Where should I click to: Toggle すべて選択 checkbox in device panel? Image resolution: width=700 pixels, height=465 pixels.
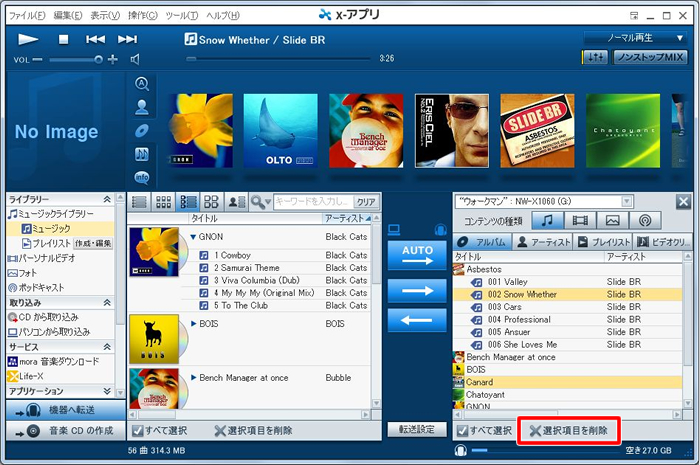[x=462, y=430]
